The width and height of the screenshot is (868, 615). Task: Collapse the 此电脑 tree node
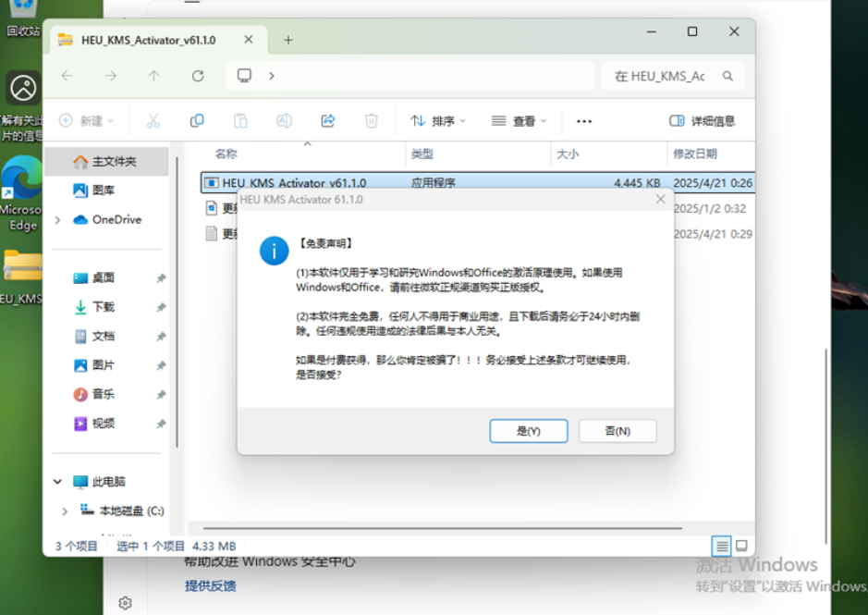point(57,482)
